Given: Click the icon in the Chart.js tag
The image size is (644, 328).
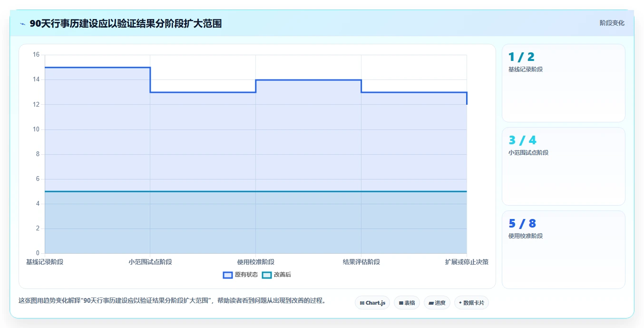Looking at the screenshot, I should (x=362, y=303).
